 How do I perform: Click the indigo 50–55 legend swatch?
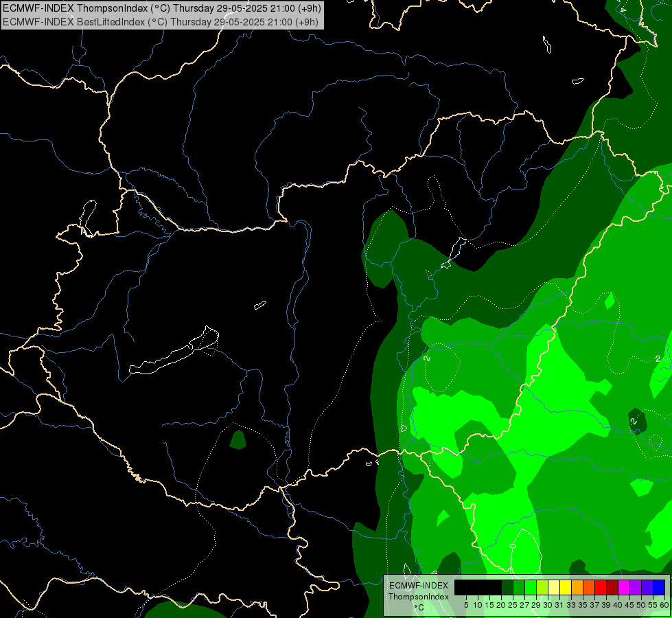pyautogui.click(x=647, y=587)
